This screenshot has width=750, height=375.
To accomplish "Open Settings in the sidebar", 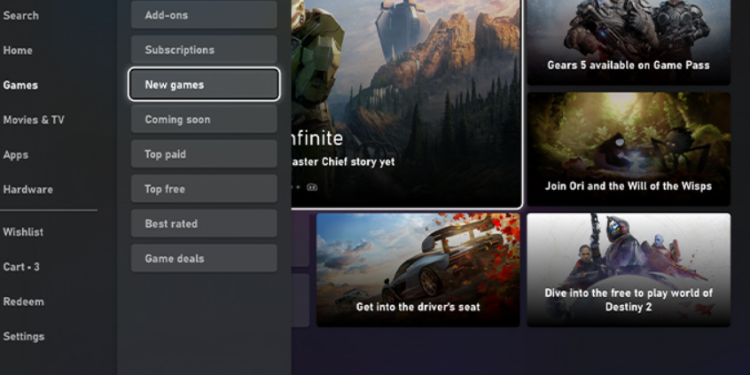I will (23, 337).
